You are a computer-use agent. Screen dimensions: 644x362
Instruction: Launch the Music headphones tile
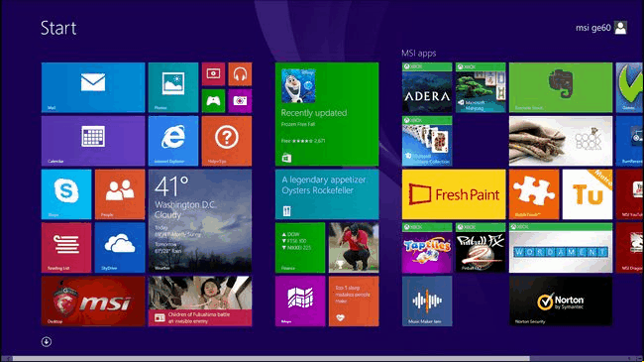[240, 74]
